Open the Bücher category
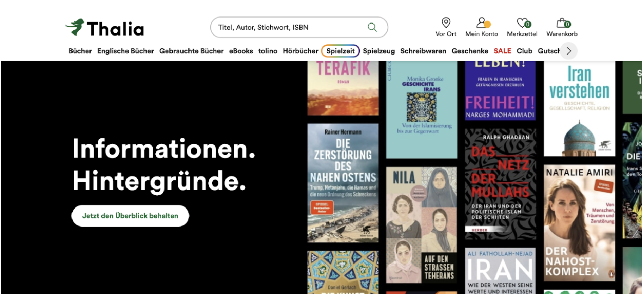 [x=80, y=51]
